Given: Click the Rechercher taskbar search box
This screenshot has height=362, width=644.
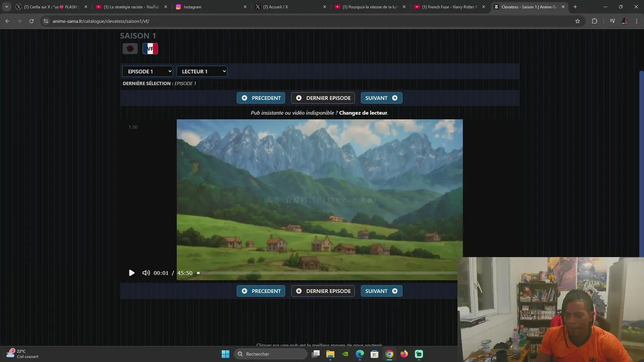Looking at the screenshot, I should click(271, 354).
